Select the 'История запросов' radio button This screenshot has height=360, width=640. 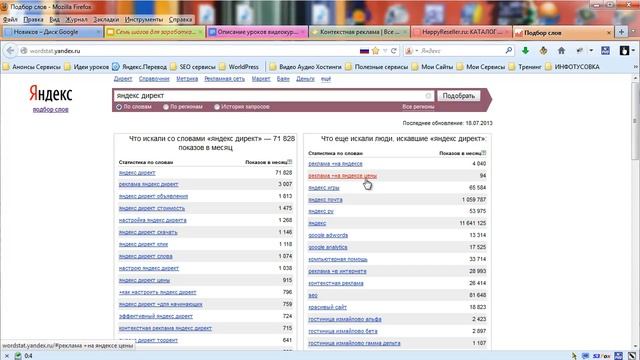coord(217,107)
